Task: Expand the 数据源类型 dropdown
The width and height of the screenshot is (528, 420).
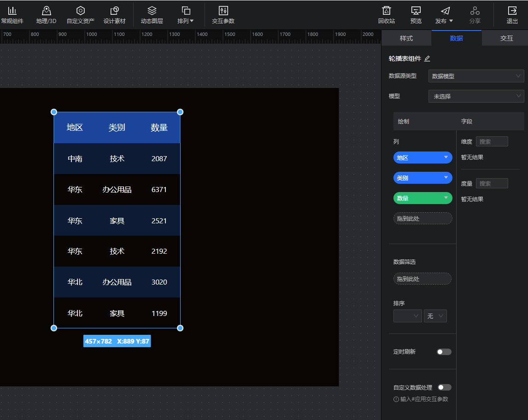Action: pyautogui.click(x=476, y=76)
